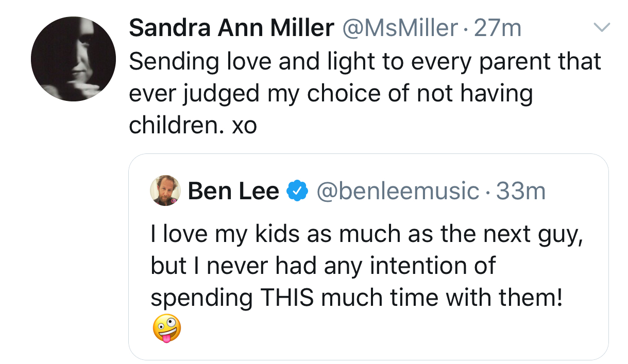
Task: Click the 'Sending love and light' text line
Action: [365, 61]
